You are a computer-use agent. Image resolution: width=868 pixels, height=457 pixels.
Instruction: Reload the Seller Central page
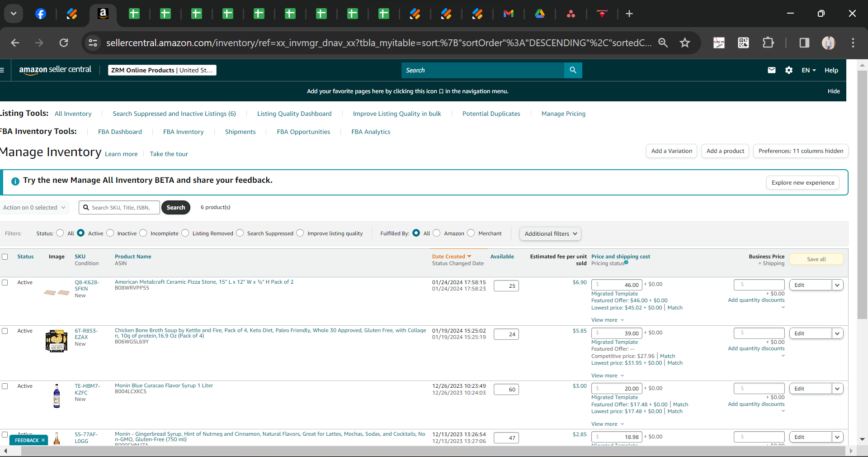64,43
